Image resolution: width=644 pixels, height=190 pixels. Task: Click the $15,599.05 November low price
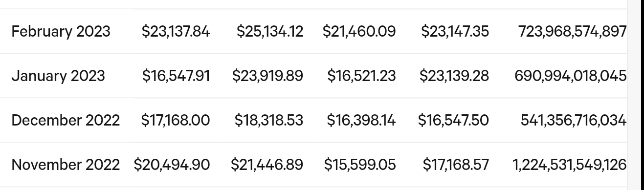[x=360, y=165]
